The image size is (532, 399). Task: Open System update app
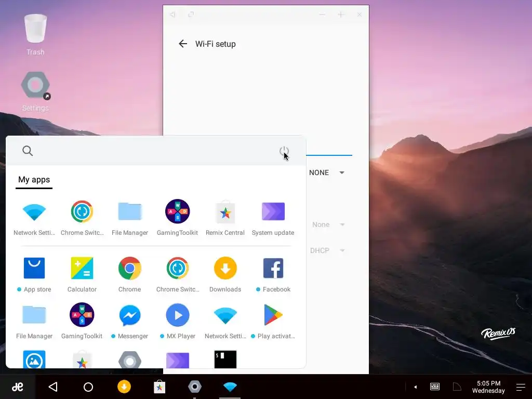[273, 218]
